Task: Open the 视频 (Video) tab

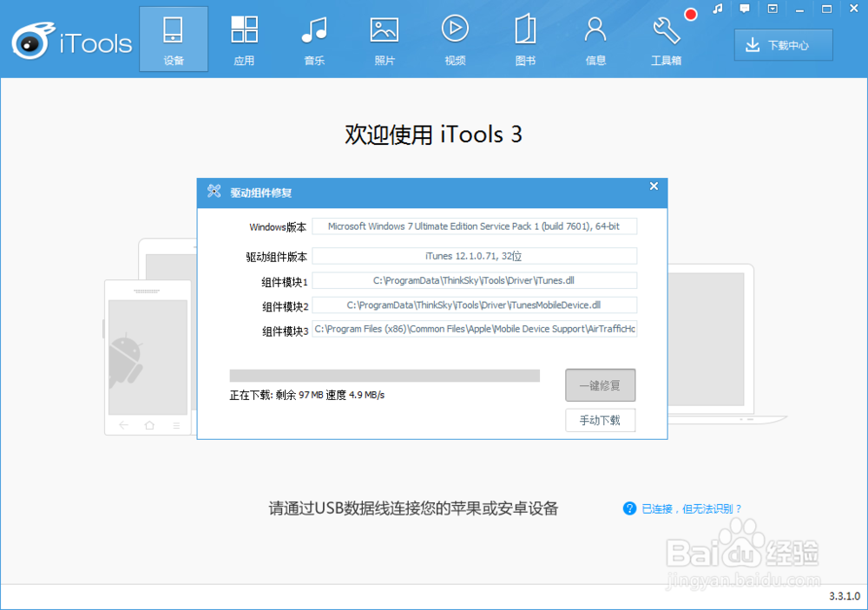Action: (x=455, y=39)
